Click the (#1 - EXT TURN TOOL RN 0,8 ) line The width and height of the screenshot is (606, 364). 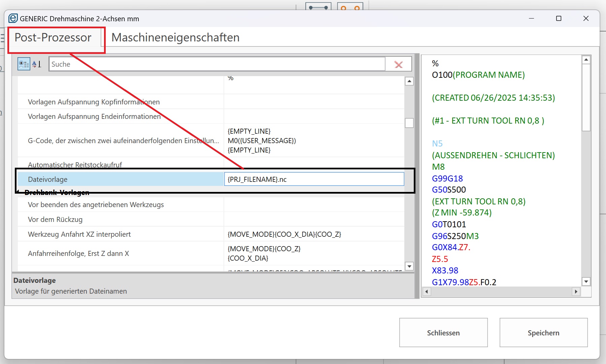coord(488,121)
